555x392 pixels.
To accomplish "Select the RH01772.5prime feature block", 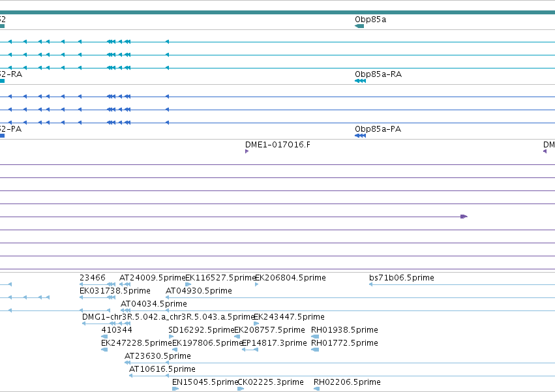I will point(315,350).
